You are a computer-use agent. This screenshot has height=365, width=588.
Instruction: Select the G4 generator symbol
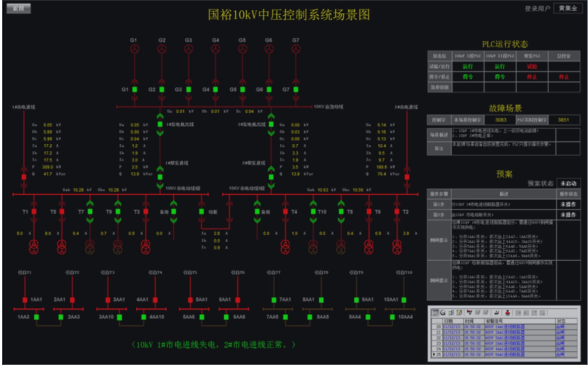tap(215, 49)
